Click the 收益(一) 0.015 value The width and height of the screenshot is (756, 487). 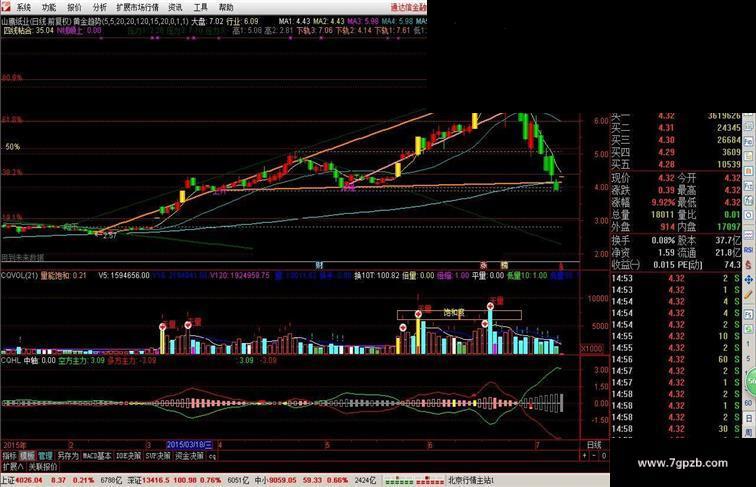pyautogui.click(x=664, y=265)
